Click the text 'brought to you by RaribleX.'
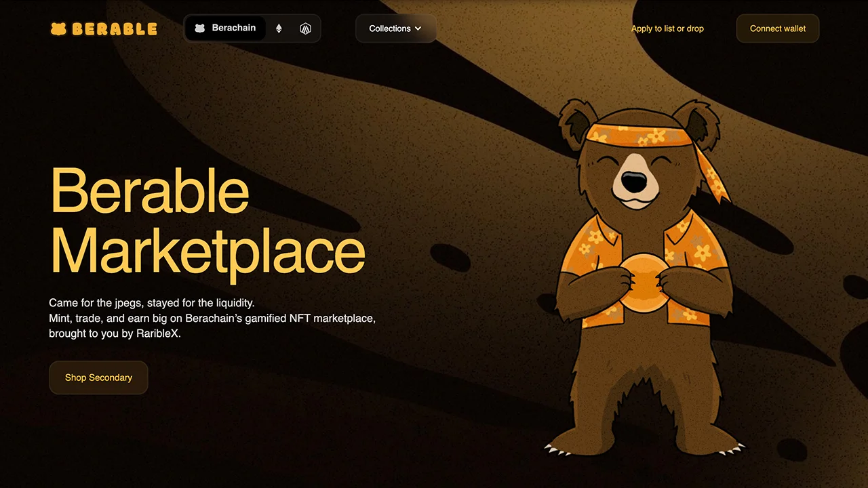868x488 pixels. 115,333
